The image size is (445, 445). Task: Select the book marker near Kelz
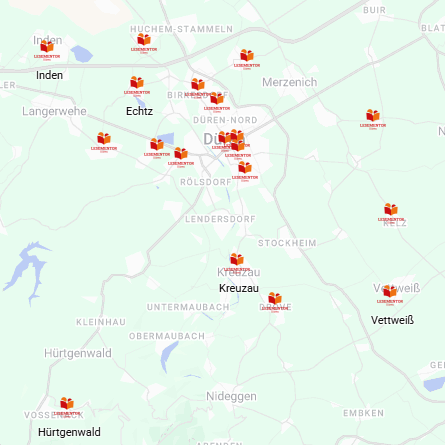pyautogui.click(x=391, y=212)
